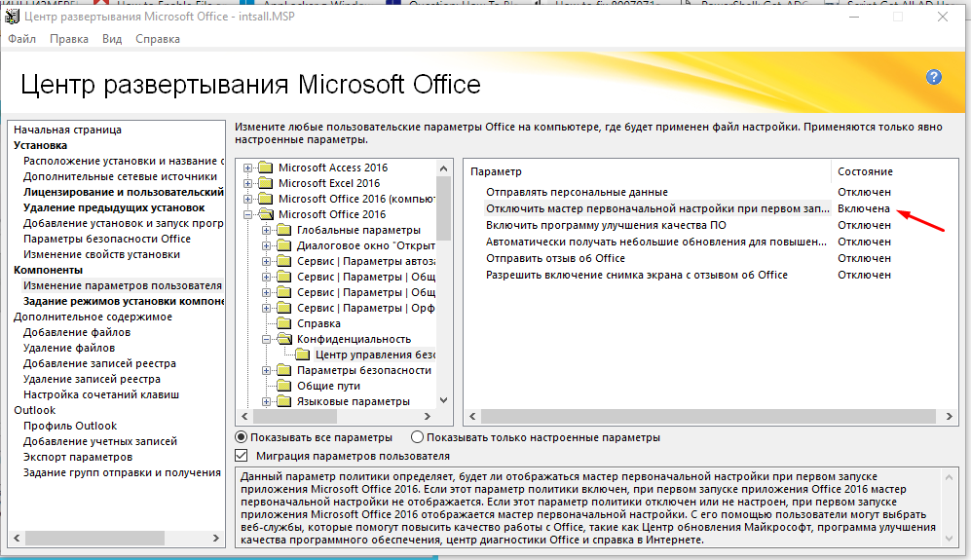The width and height of the screenshot is (971, 560).
Task: Open the Файл menu
Action: [x=21, y=39]
